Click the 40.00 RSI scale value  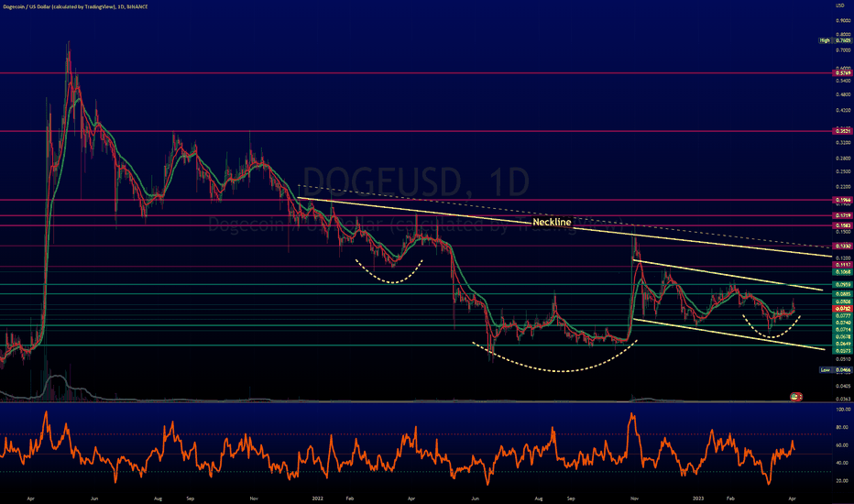(x=843, y=463)
